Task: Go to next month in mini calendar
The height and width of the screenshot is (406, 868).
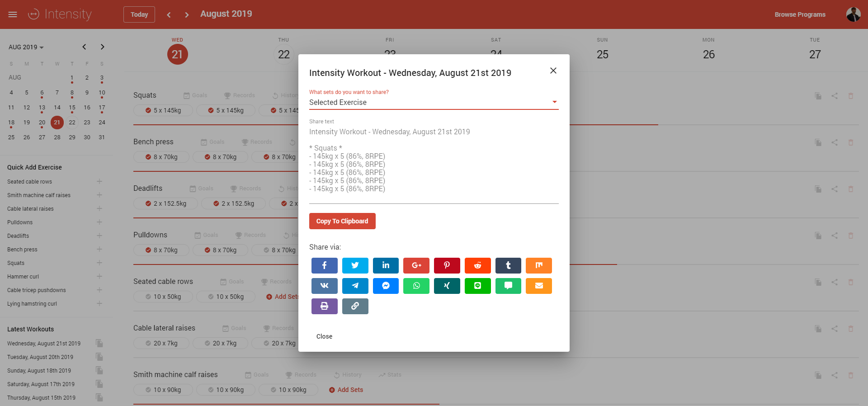Action: pyautogui.click(x=103, y=47)
